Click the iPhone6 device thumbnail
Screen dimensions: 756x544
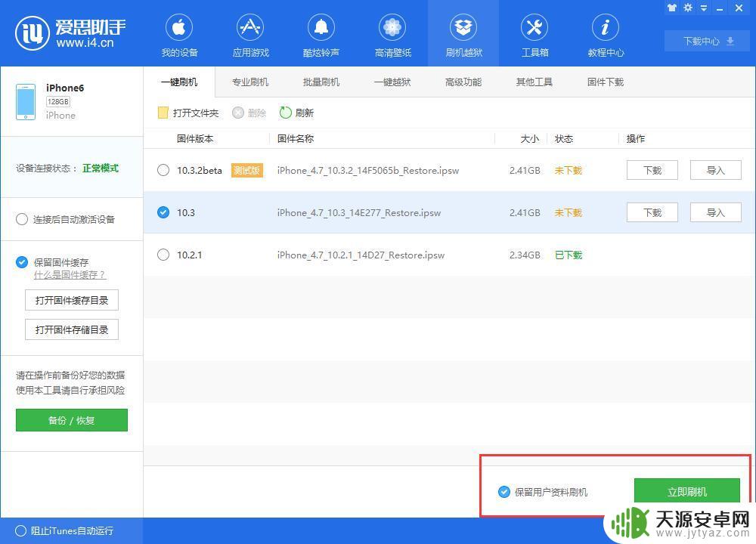point(26,102)
